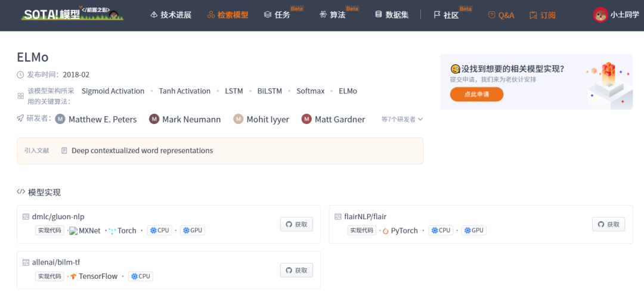Click the GitHub 获取 button for flairNLP/flair
The image size is (644, 308).
608,225
